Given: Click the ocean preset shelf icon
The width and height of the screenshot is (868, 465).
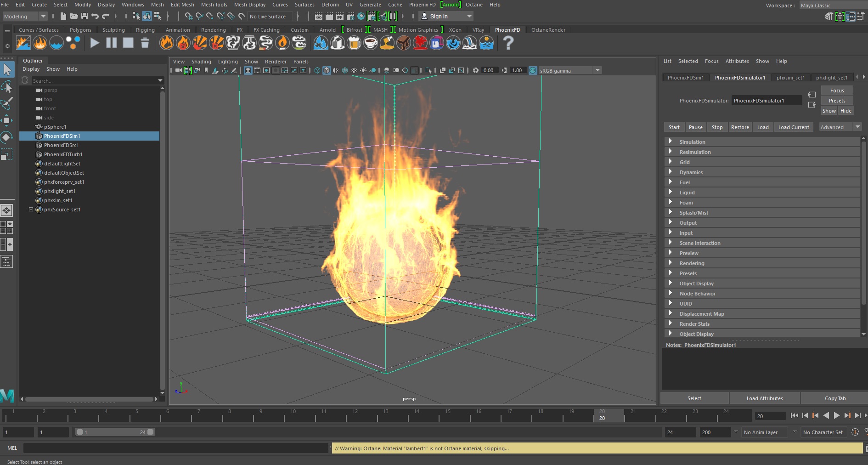Looking at the screenshot, I should click(486, 43).
